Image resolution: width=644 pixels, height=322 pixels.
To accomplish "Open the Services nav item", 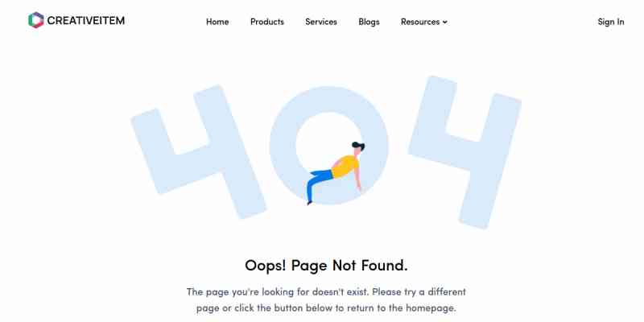I will click(x=321, y=22).
